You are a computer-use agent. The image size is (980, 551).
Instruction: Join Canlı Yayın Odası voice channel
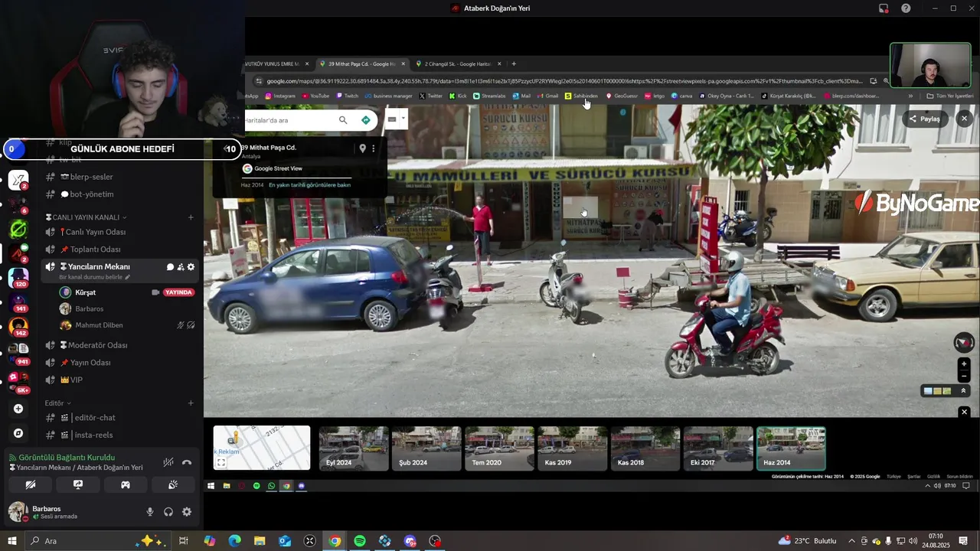(x=119, y=232)
